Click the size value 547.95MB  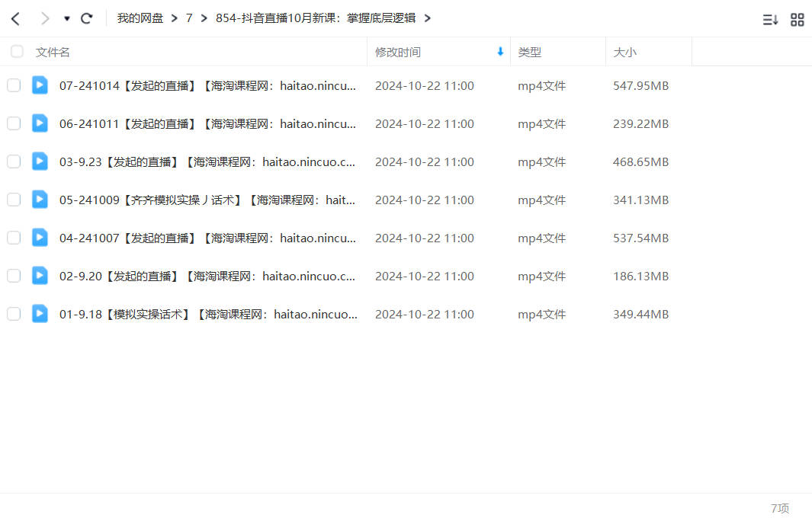point(640,86)
